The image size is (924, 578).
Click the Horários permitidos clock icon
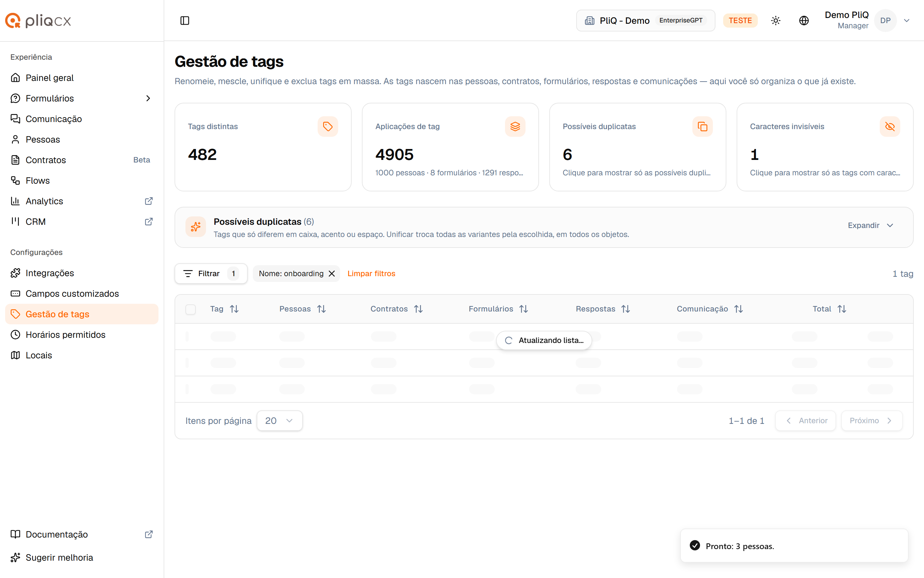[x=15, y=335]
